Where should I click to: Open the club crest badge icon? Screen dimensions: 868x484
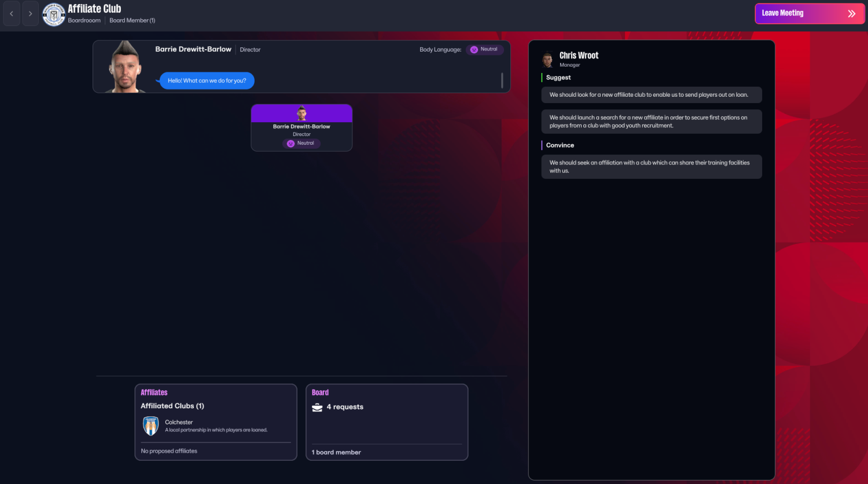pos(54,14)
